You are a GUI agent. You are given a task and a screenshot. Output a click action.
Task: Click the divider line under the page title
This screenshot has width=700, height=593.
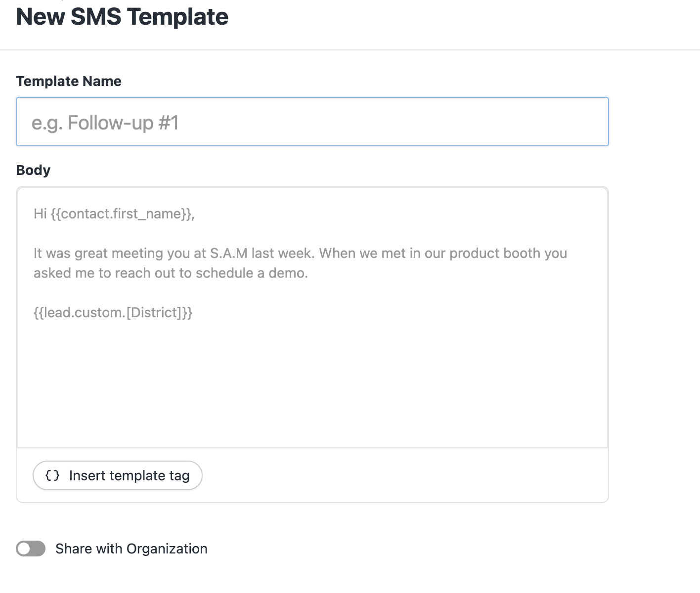click(350, 49)
